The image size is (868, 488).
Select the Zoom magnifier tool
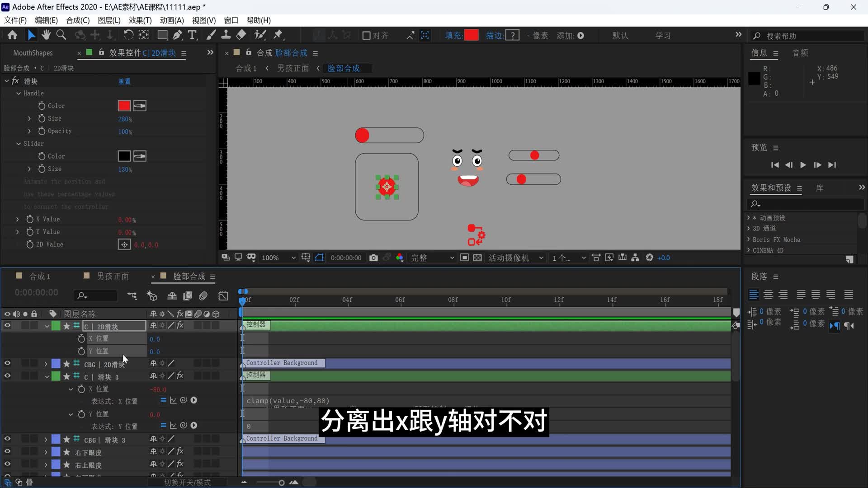(x=61, y=35)
